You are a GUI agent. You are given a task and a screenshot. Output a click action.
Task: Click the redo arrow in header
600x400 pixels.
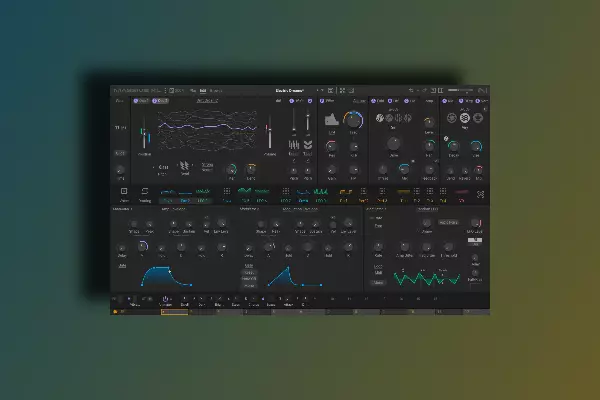[424, 90]
